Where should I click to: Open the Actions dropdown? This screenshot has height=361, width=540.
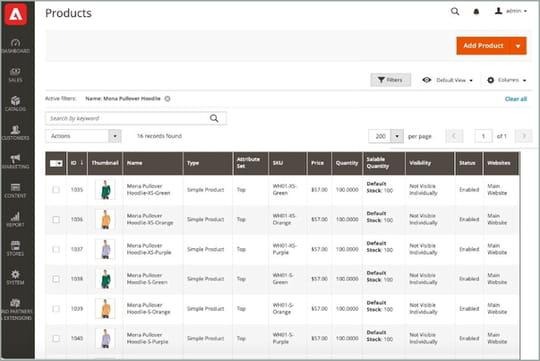(83, 136)
